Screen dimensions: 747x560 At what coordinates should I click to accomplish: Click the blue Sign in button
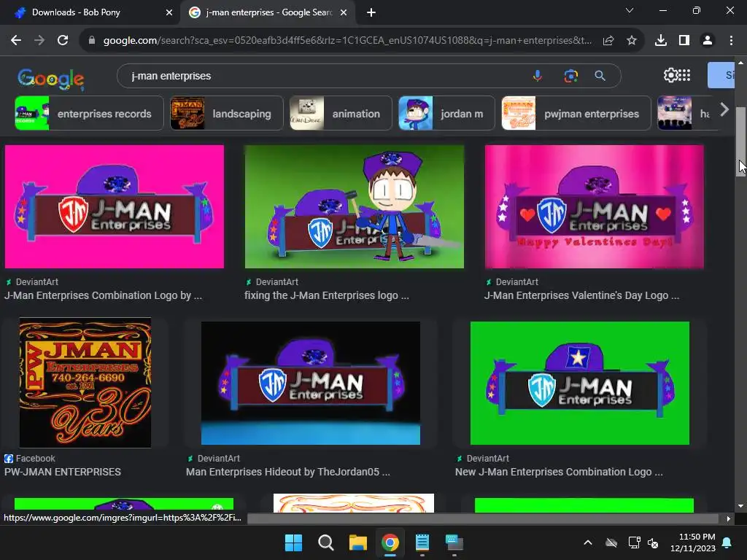[721, 75]
